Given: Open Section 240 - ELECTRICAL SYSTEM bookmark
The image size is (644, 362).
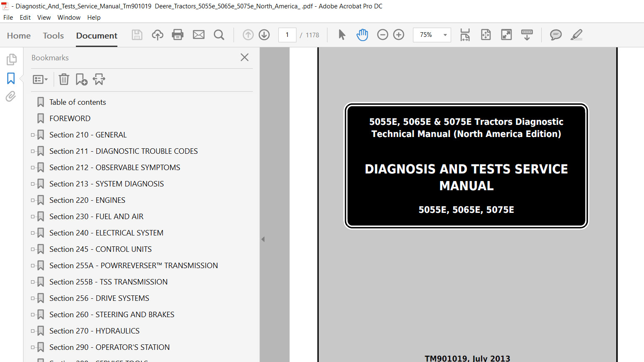Looking at the screenshot, I should [106, 233].
